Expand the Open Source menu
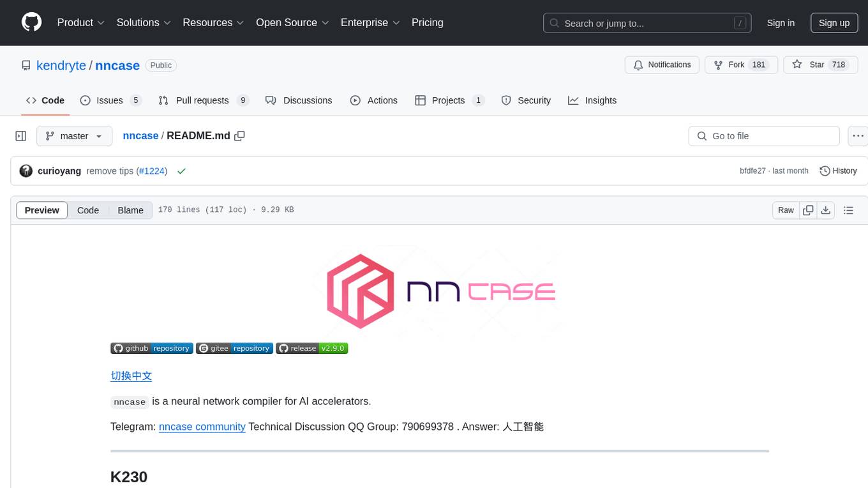 (292, 22)
